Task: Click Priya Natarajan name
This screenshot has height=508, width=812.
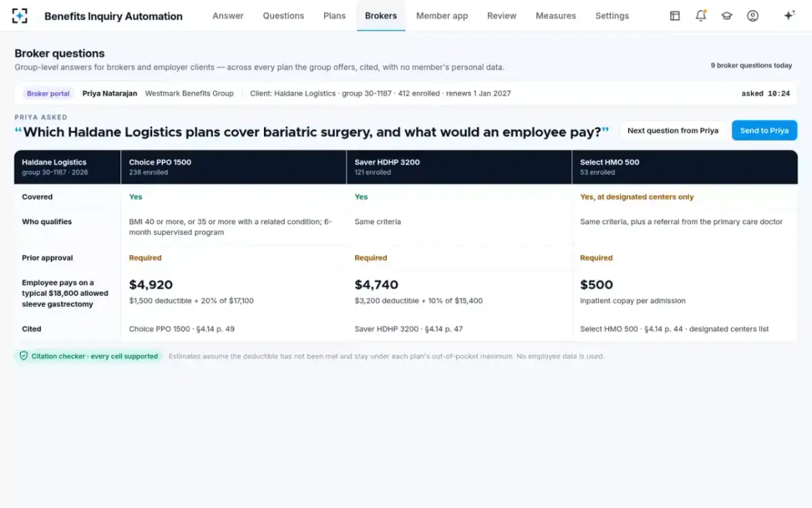Action: point(110,93)
